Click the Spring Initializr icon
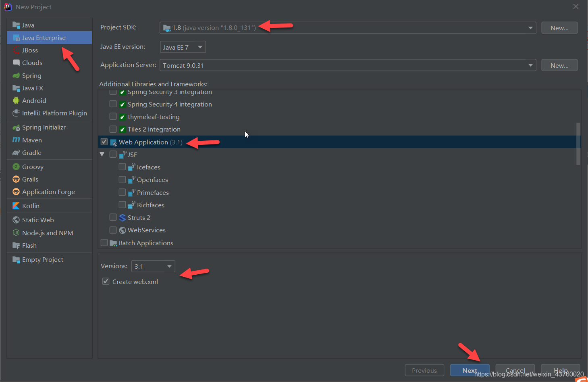 pyautogui.click(x=16, y=127)
